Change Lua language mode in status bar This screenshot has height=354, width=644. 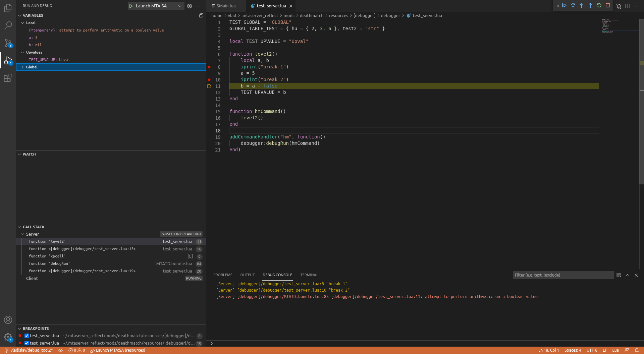pos(615,350)
